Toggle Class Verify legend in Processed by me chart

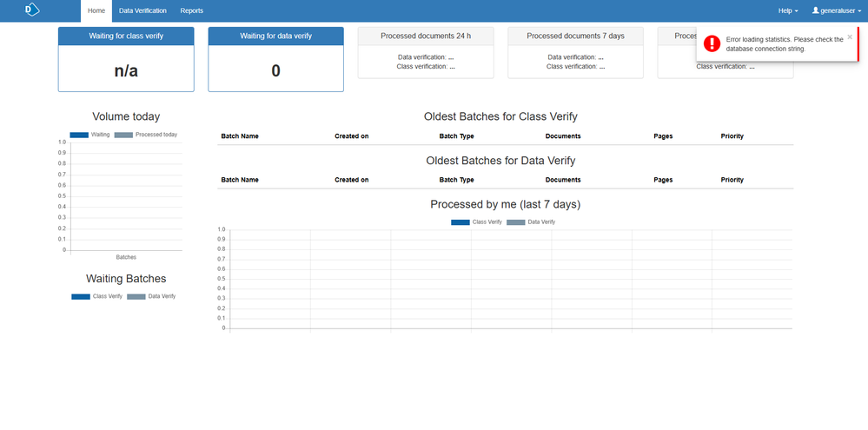point(477,222)
